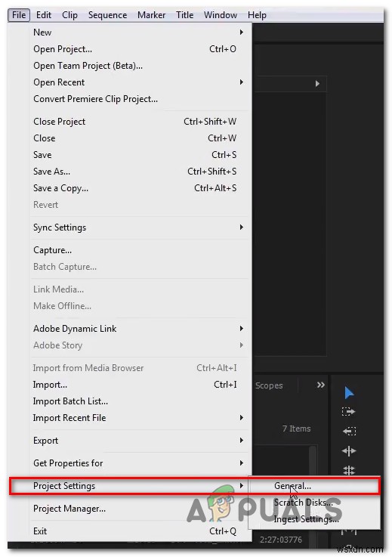Open the Clip menu
This screenshot has height=557, width=392.
(69, 15)
